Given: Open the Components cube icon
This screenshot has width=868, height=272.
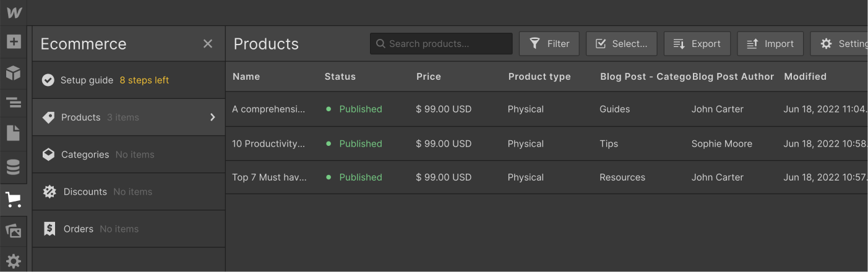Looking at the screenshot, I should point(14,74).
